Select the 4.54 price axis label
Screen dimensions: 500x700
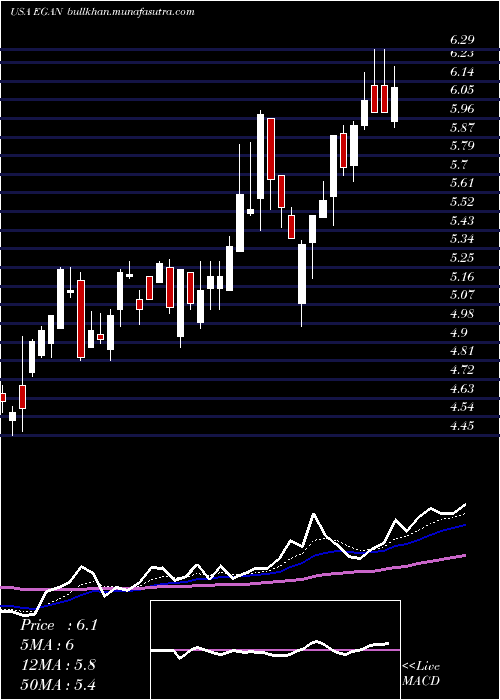(462, 407)
